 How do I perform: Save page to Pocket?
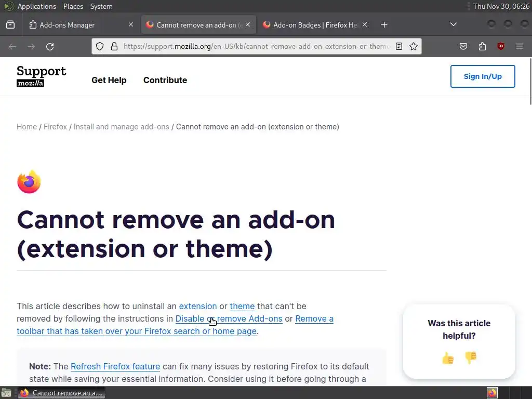463,46
